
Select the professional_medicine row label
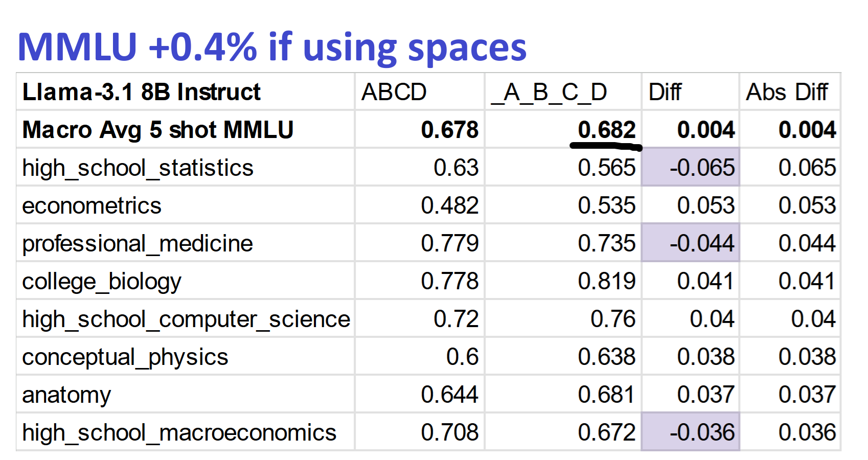[138, 243]
